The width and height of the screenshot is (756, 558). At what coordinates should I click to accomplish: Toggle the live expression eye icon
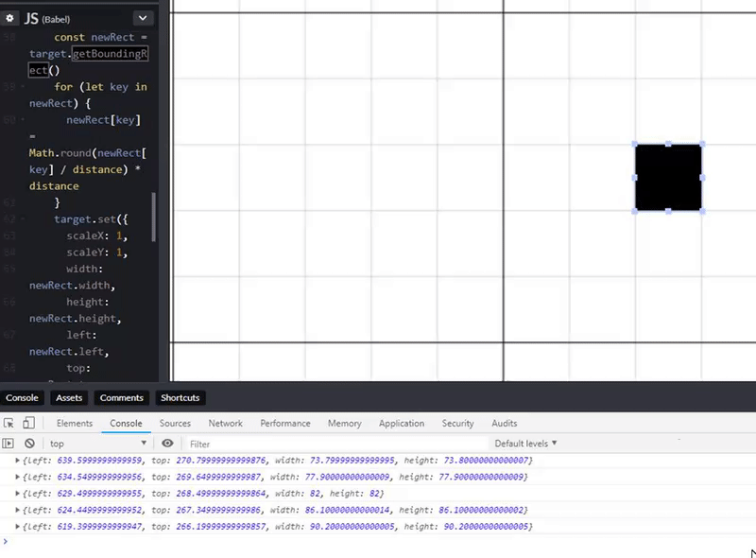coord(167,444)
